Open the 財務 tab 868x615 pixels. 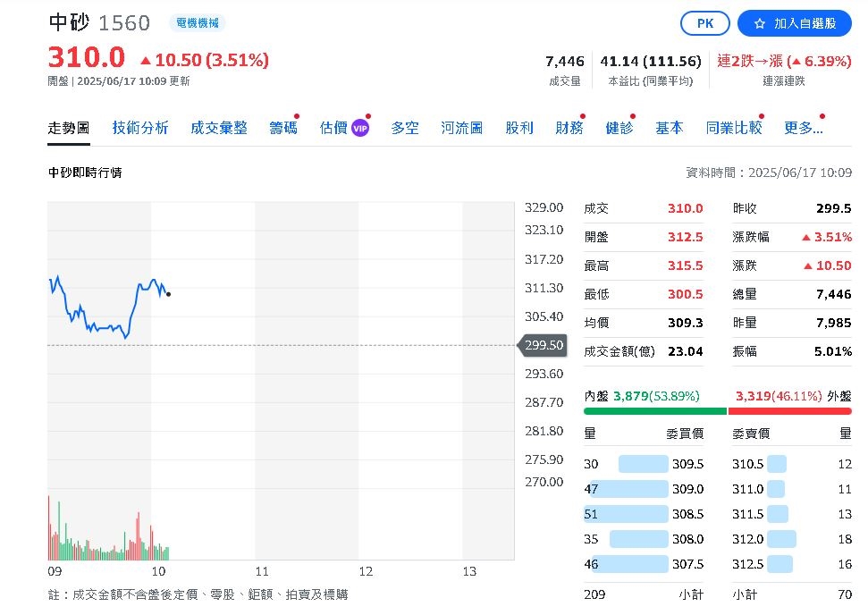[569, 128]
